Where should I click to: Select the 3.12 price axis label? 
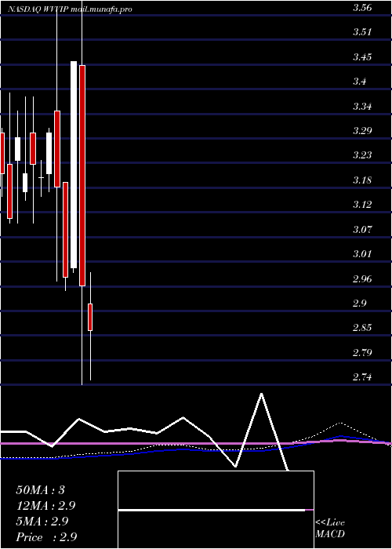click(362, 205)
